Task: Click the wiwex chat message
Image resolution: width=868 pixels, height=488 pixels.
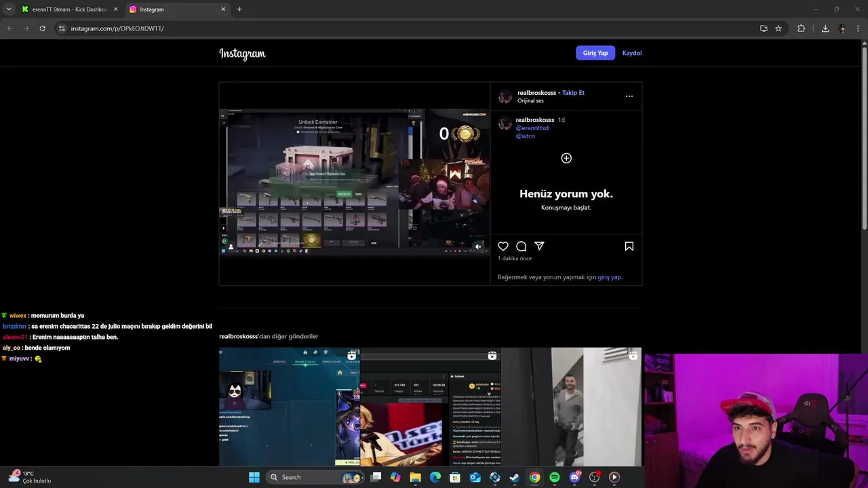Action: click(43, 316)
